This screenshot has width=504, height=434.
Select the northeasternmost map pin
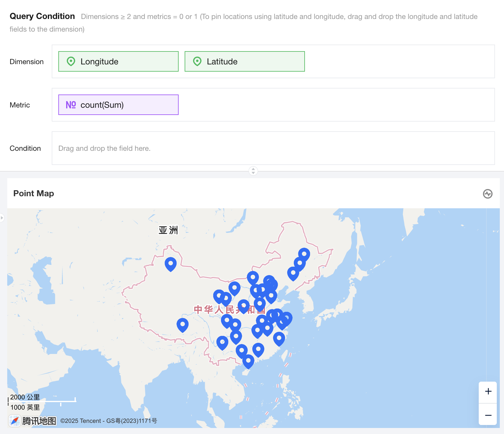point(304,254)
